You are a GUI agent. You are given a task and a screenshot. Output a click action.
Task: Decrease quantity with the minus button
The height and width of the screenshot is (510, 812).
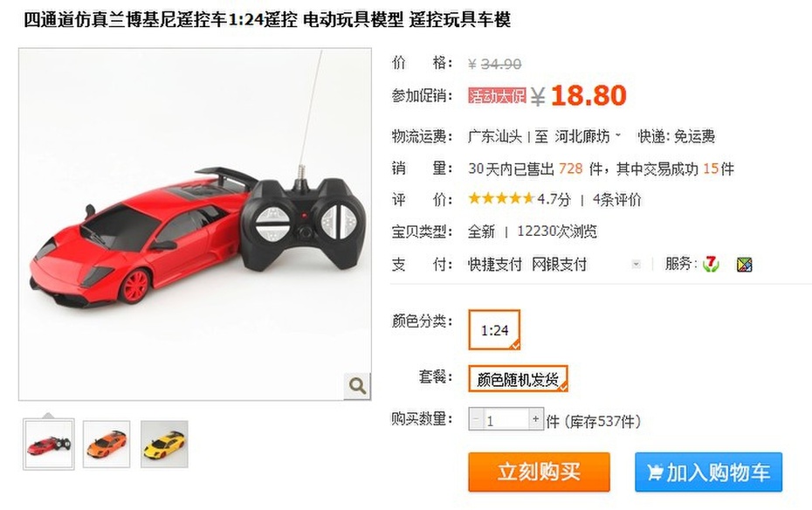pos(476,419)
